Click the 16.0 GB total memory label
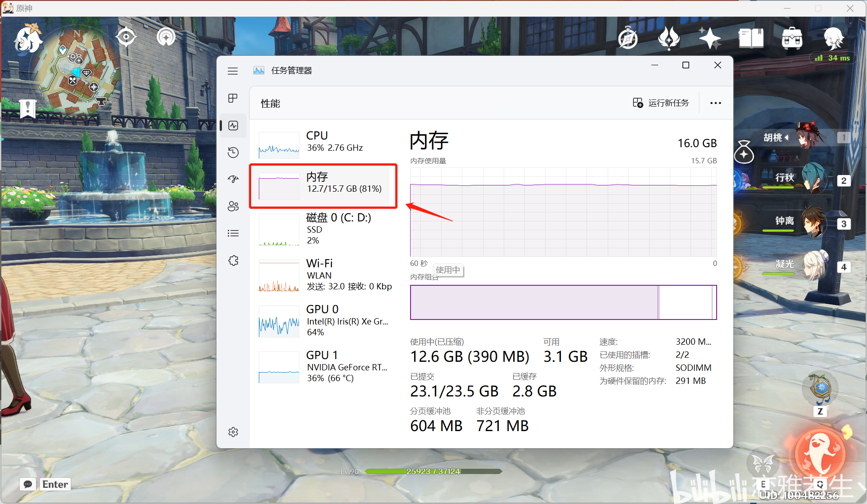The width and height of the screenshot is (867, 504). [x=697, y=143]
